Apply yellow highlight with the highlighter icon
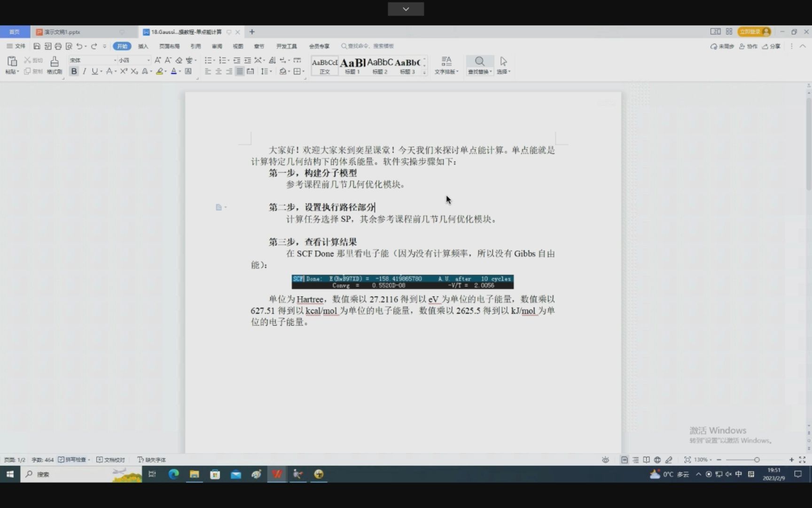This screenshot has width=812, height=508. point(160,71)
